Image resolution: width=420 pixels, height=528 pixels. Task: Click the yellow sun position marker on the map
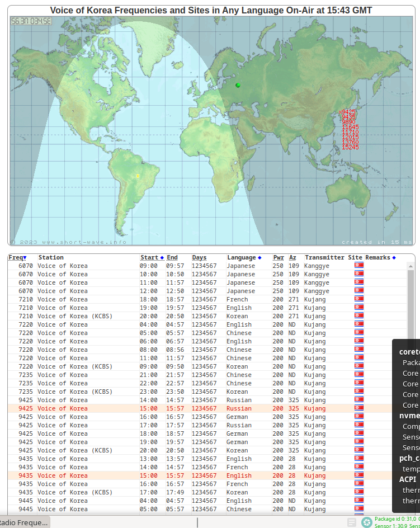coord(138,176)
